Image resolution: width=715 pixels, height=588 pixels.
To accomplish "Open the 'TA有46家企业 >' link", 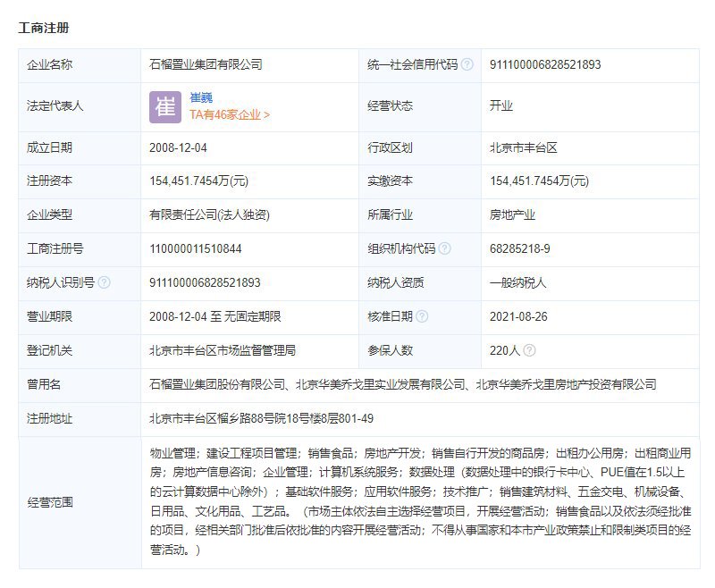I will point(230,114).
